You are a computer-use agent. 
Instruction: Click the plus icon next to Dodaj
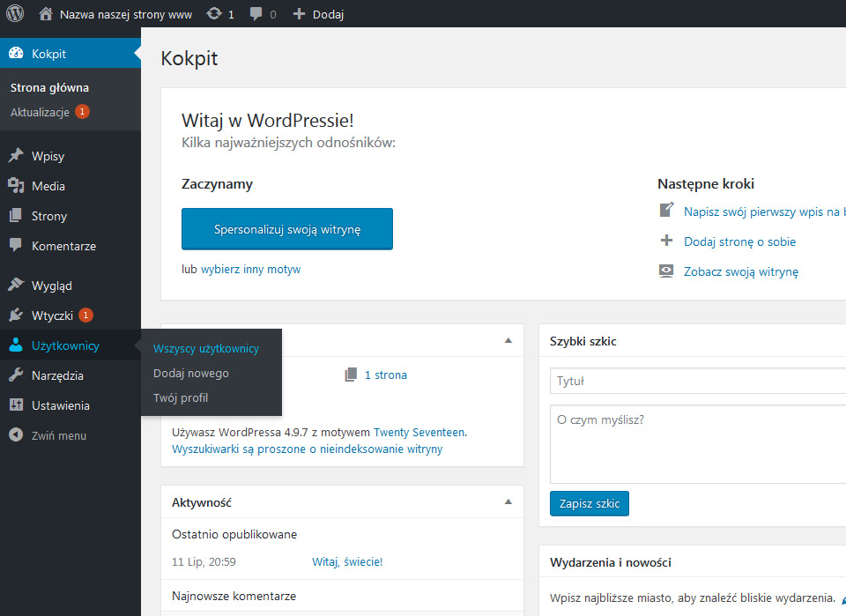[299, 14]
